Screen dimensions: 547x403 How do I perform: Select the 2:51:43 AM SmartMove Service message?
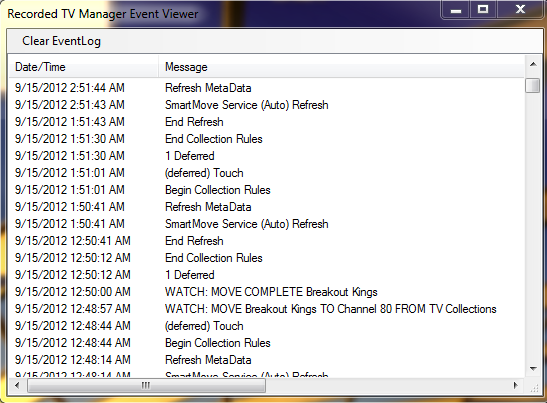(x=247, y=105)
